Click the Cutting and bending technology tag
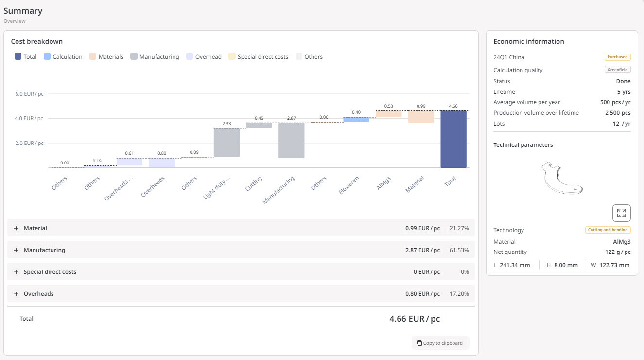 [x=608, y=230]
